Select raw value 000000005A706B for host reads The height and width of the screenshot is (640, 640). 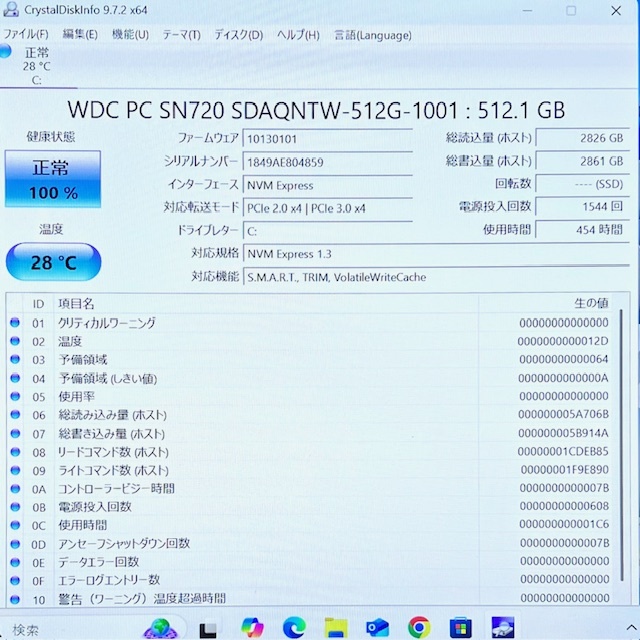[564, 414]
